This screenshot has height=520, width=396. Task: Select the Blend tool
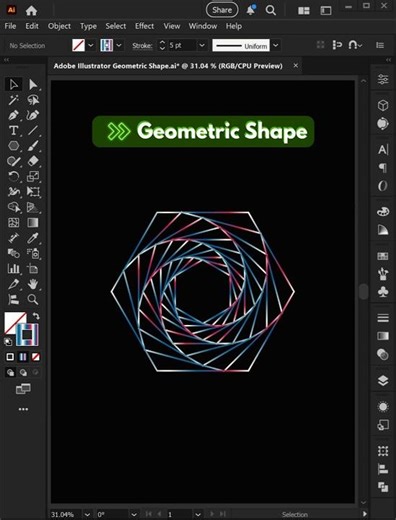pyautogui.click(x=14, y=253)
